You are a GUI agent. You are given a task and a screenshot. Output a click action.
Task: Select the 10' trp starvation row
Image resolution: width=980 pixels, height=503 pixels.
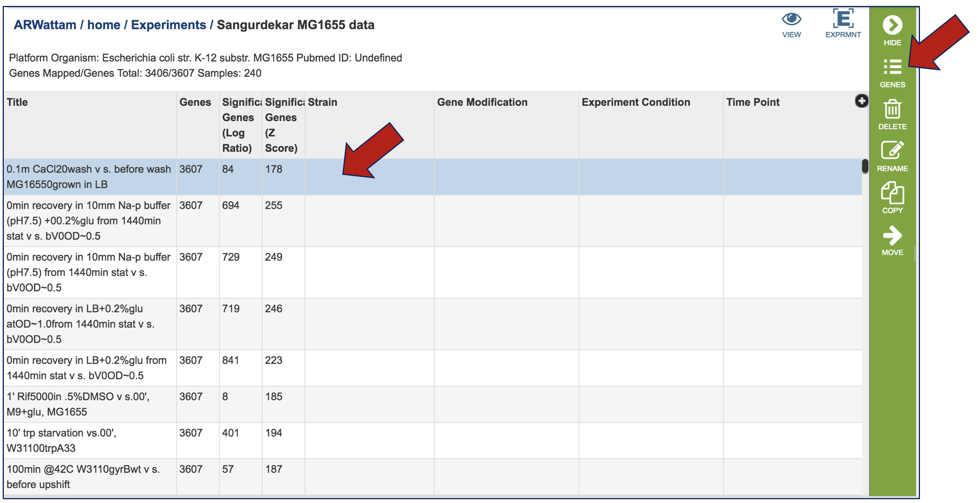(x=61, y=440)
